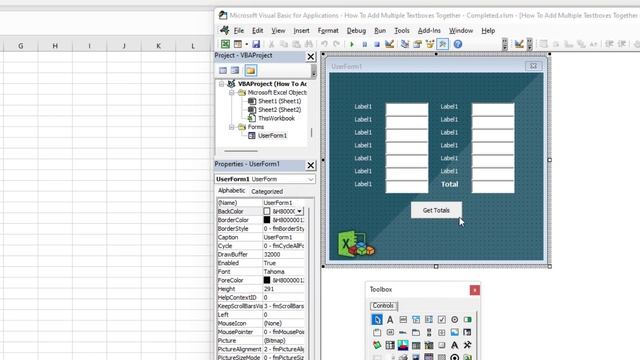Open the Properties Window toolbar icon
The width and height of the screenshot is (640, 360).
417,44
